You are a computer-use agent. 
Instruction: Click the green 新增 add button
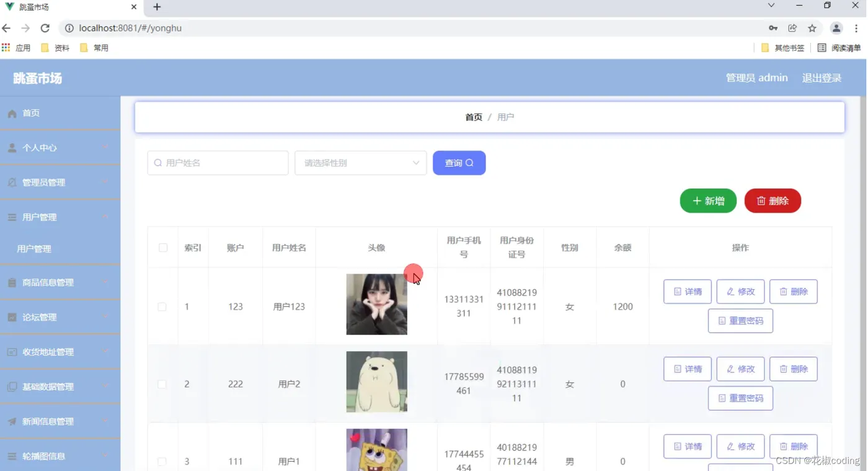[x=708, y=200]
